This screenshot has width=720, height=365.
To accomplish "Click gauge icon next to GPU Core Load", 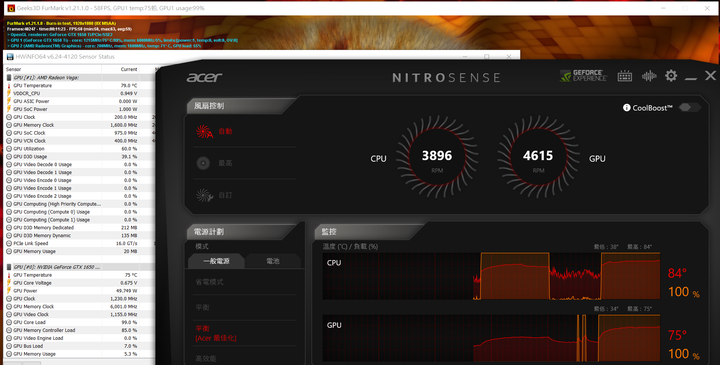I will point(9,322).
